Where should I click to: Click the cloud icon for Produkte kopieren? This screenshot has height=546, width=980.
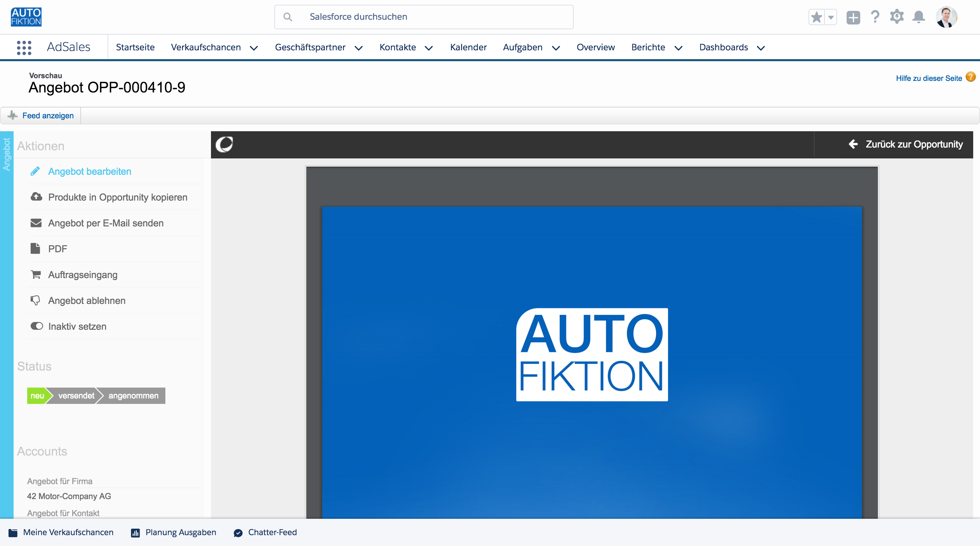click(x=36, y=197)
